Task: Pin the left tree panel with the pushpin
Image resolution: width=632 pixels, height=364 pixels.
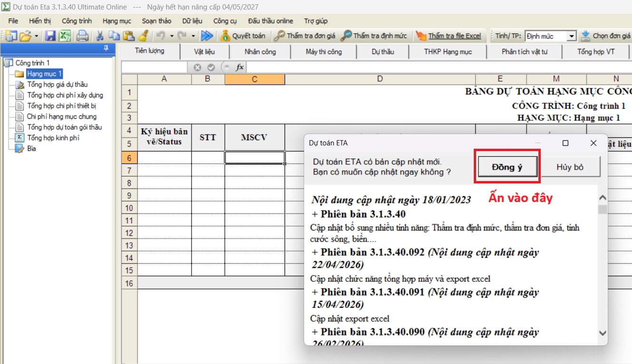Action: point(106,48)
